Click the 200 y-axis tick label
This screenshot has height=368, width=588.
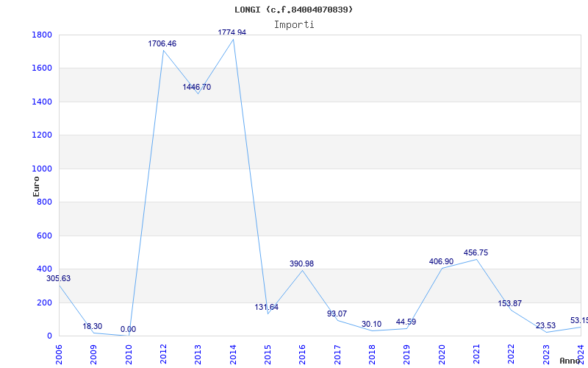click(x=44, y=302)
